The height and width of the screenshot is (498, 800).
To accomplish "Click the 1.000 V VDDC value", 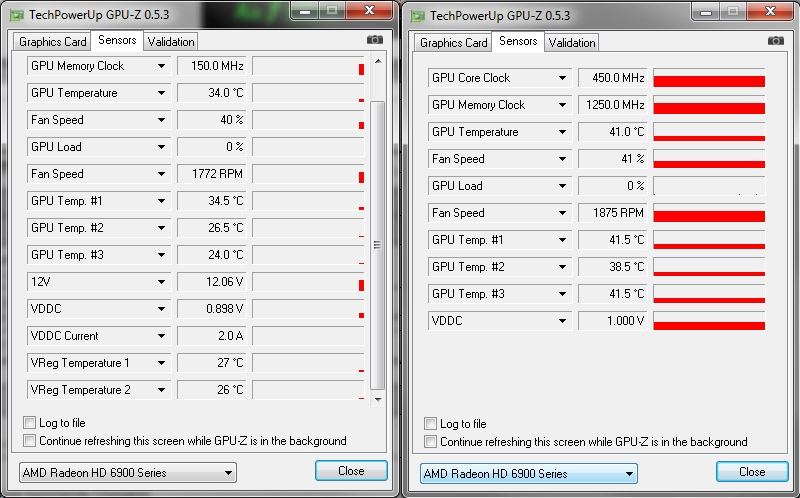I will point(613,321).
